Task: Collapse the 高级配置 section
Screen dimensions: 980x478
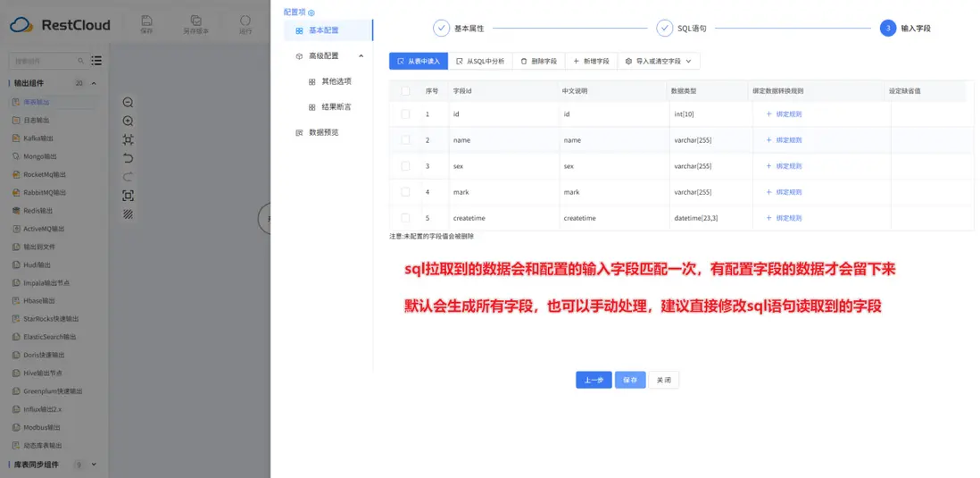Action: pos(361,55)
